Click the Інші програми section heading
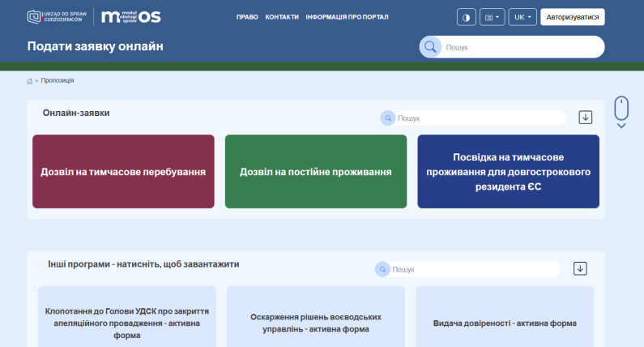Screen dimensions: 644x347 coord(143,264)
